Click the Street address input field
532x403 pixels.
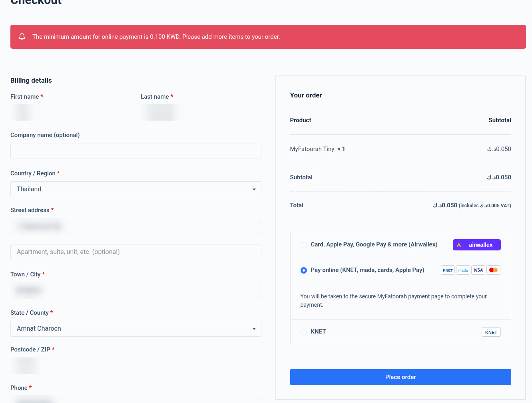[x=136, y=226]
